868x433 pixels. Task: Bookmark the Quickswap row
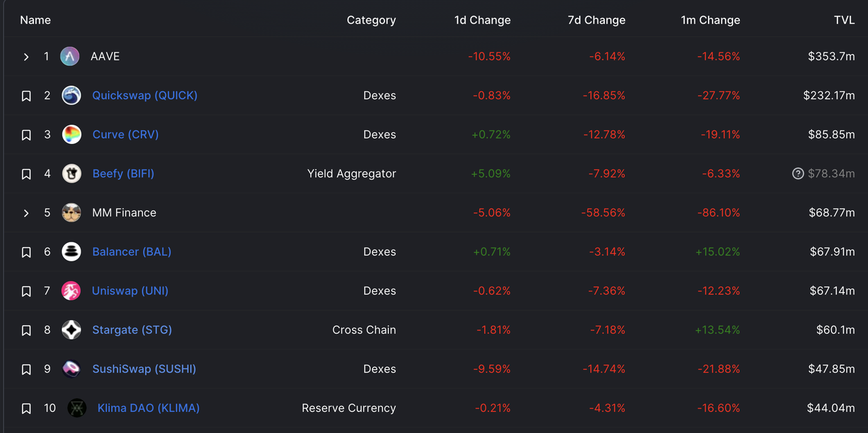[x=26, y=96]
